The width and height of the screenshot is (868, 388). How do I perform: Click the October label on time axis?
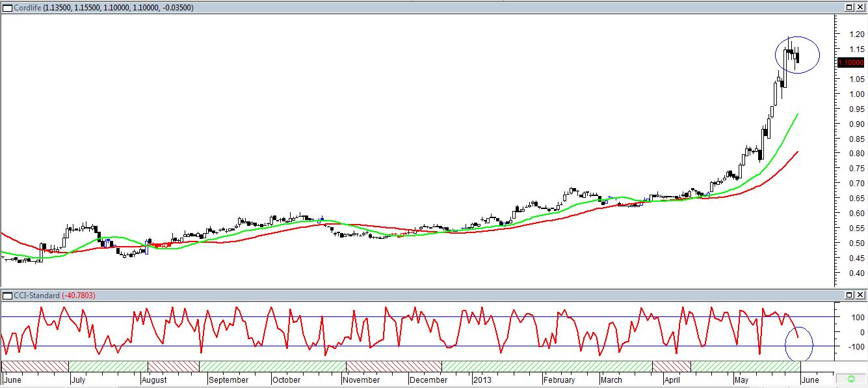tap(286, 380)
